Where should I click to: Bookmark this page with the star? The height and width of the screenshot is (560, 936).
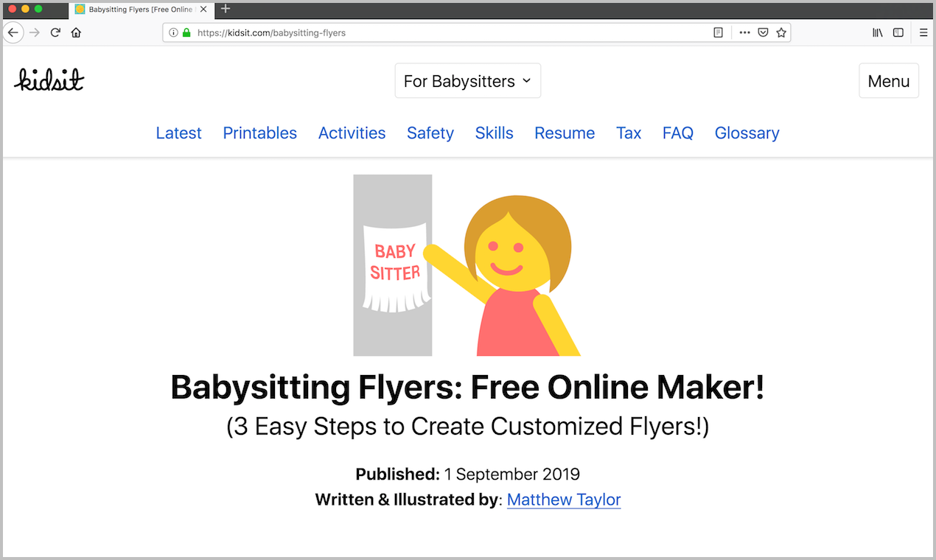[781, 32]
